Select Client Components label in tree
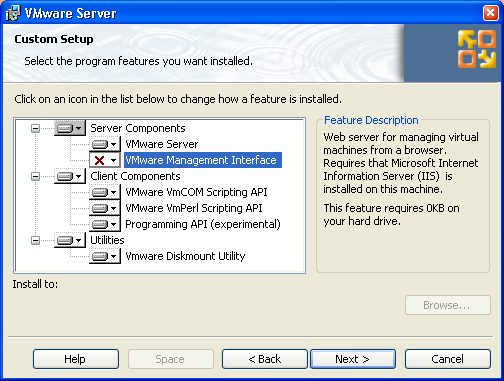This screenshot has height=381, width=504. click(135, 176)
